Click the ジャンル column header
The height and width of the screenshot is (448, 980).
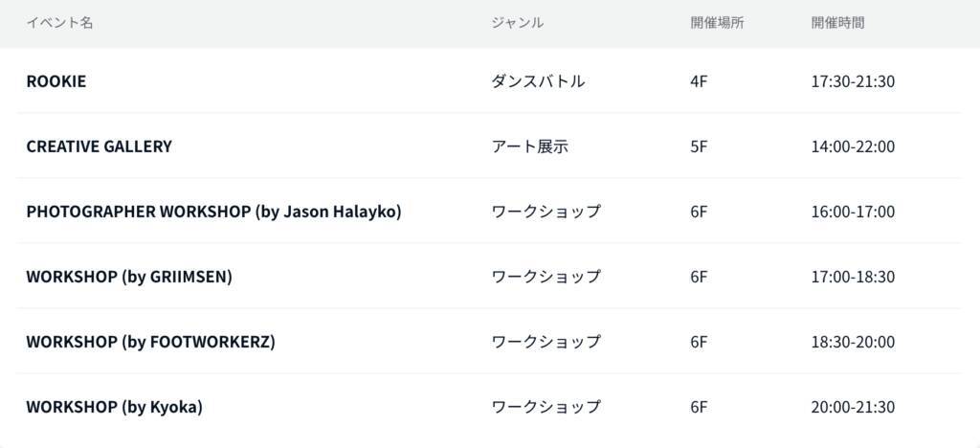(518, 22)
